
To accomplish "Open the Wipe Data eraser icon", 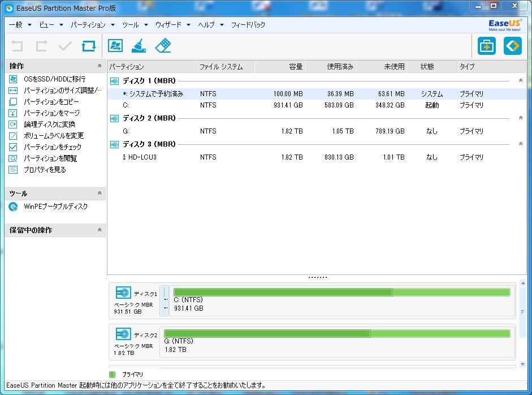I will point(163,45).
